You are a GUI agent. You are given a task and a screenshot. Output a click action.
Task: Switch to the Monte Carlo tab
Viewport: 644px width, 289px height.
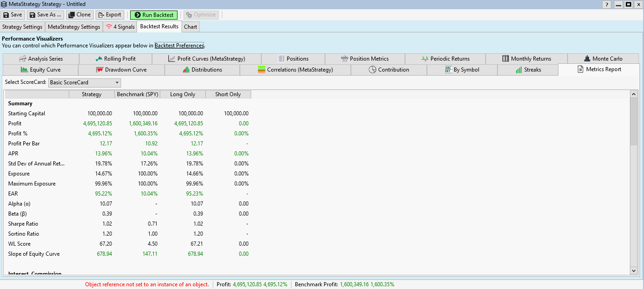click(603, 59)
